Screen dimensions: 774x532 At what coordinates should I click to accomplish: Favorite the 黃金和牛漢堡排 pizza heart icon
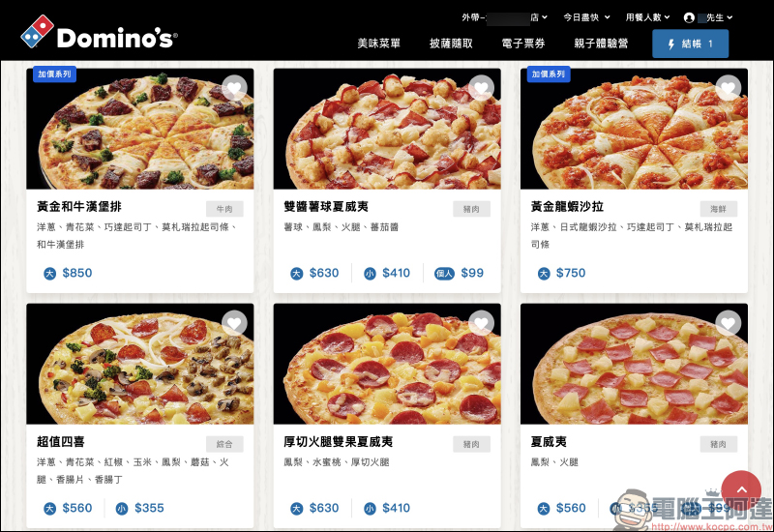(x=234, y=88)
